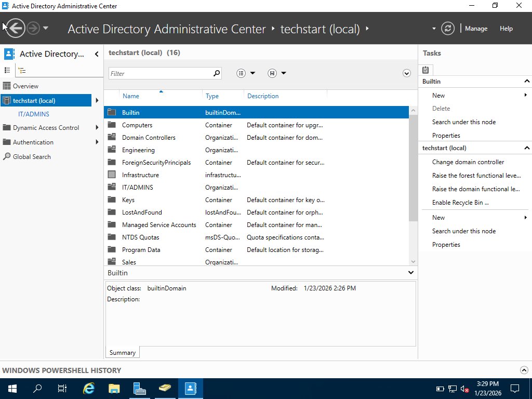This screenshot has height=399, width=532.
Task: Open Properties under Builtin tasks
Action: point(446,136)
